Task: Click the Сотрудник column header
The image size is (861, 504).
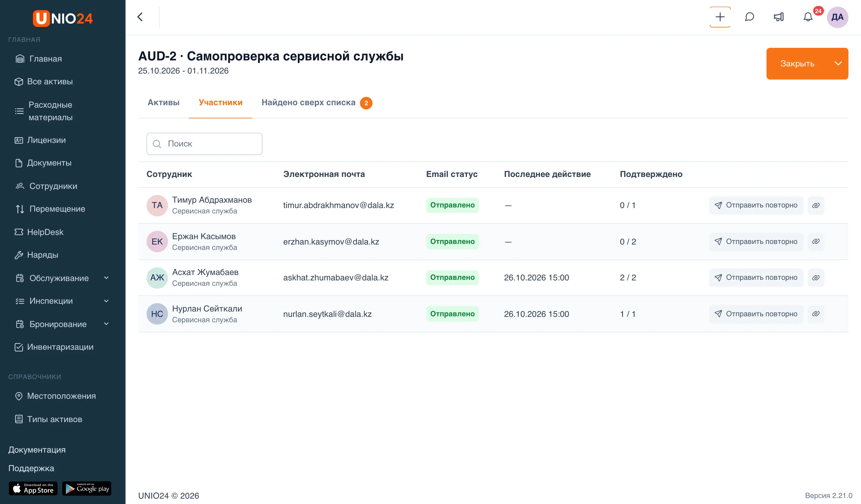Action: pos(169,174)
